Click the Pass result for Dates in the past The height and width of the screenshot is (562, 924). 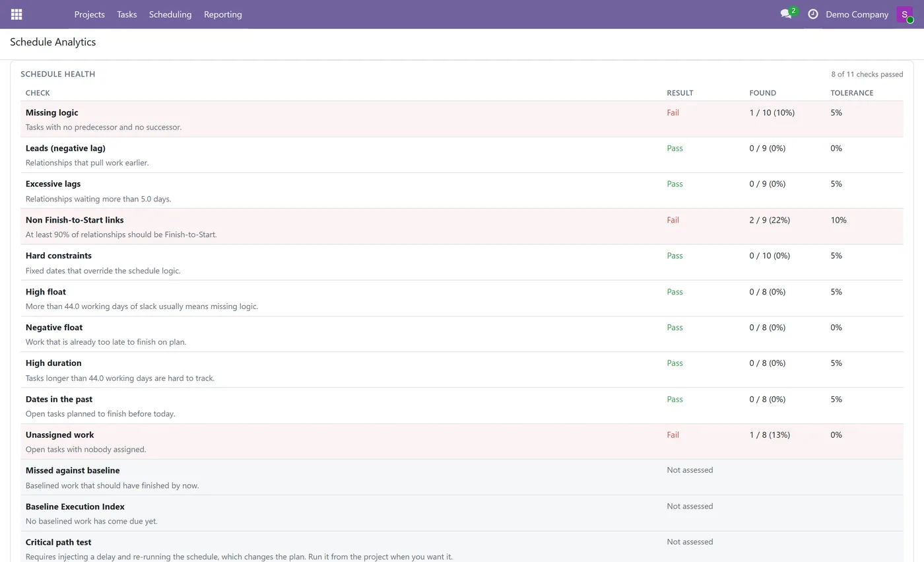click(x=675, y=400)
